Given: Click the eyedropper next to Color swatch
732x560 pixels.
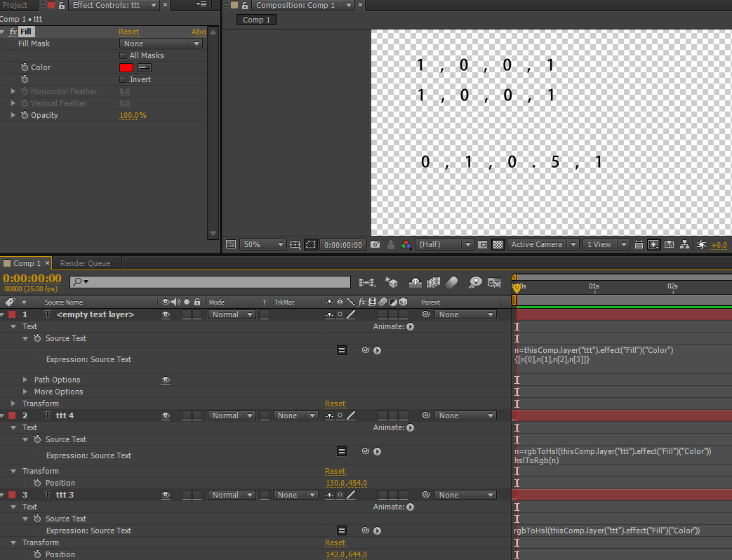Looking at the screenshot, I should pyautogui.click(x=145, y=67).
